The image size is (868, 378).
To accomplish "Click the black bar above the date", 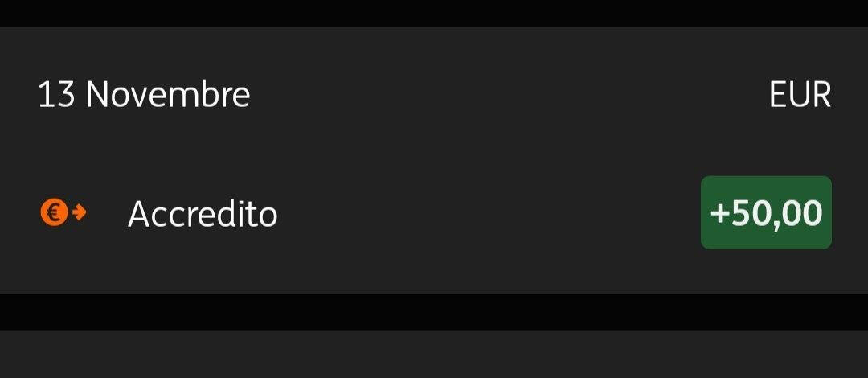I will [x=434, y=13].
